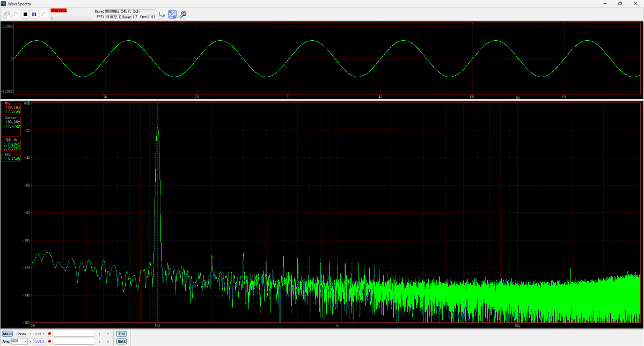Click the red record dot beside OVL2
644x346 pixels.
click(49, 341)
